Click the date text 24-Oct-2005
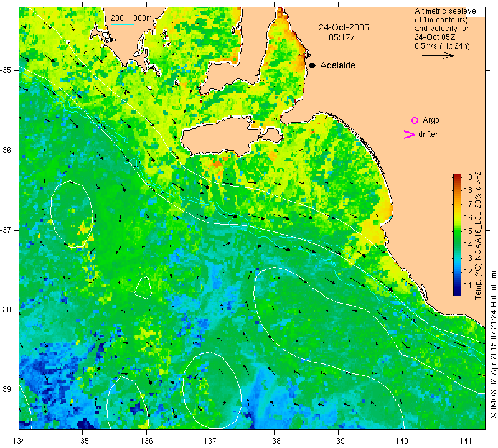The image size is (498, 448). [344, 27]
